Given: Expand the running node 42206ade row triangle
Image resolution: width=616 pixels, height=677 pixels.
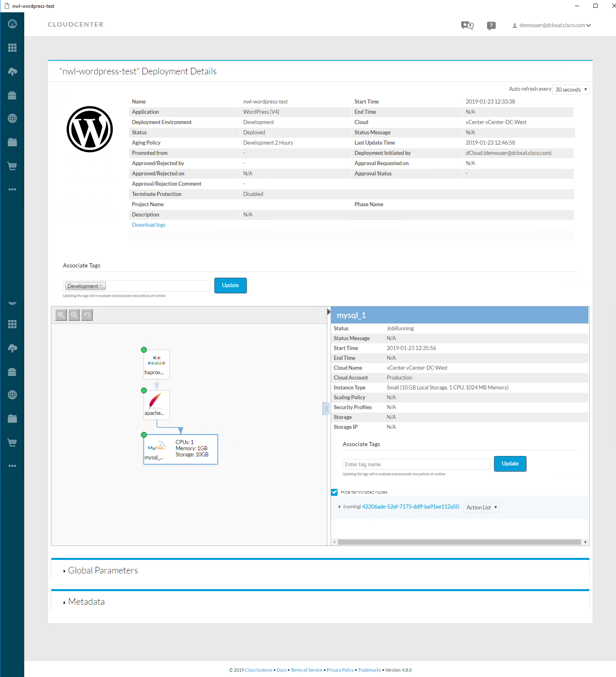Looking at the screenshot, I should [339, 507].
